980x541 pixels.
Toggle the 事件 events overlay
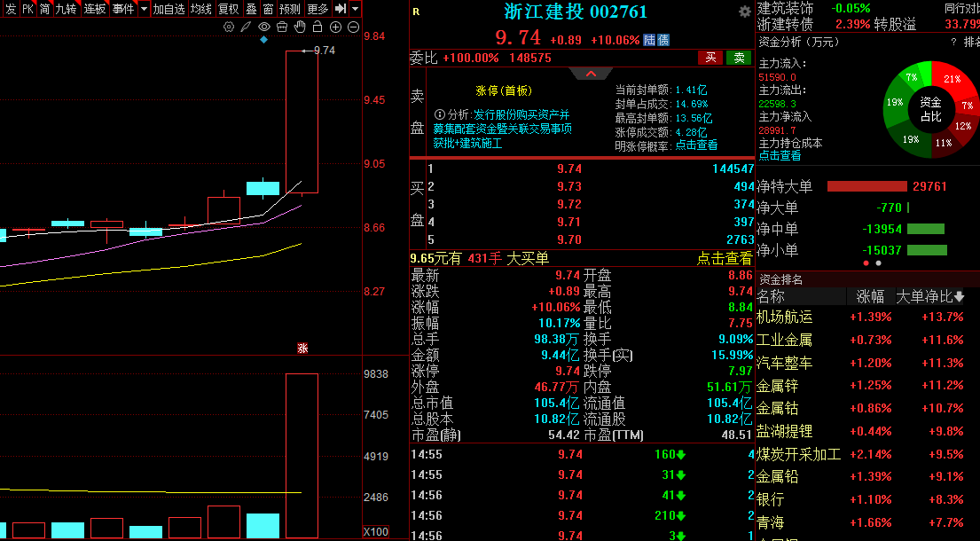coord(124,9)
